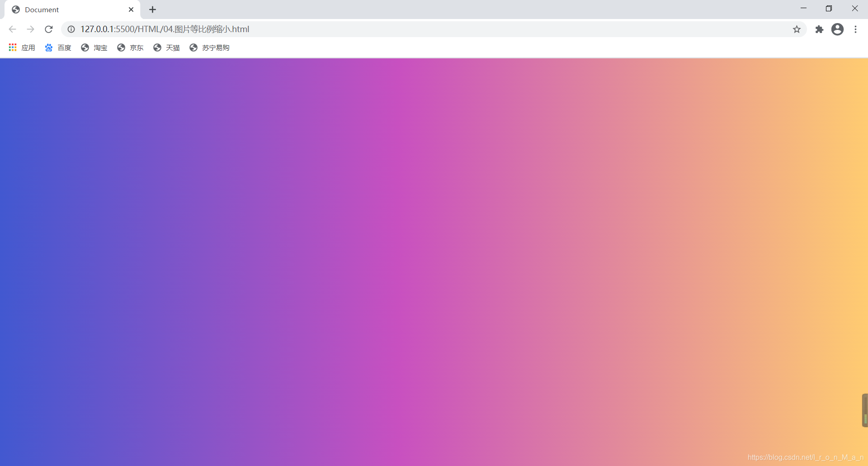Image resolution: width=868 pixels, height=466 pixels.
Task: View site information icon in address bar
Action: 71,29
